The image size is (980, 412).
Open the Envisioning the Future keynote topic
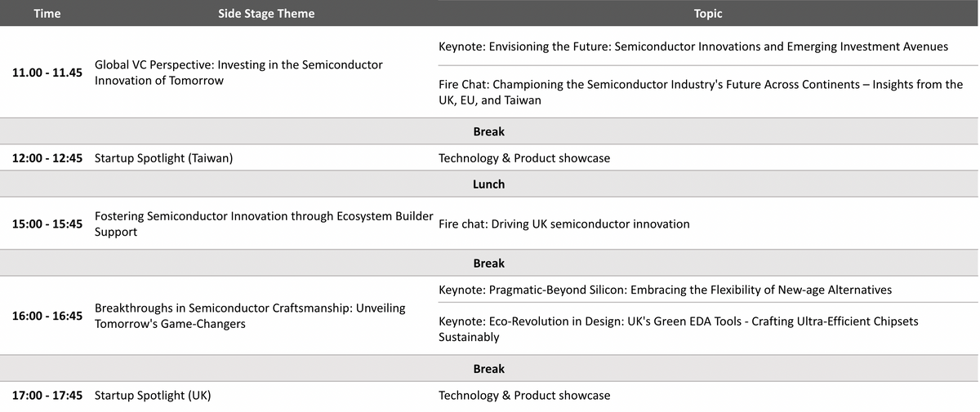coord(693,47)
